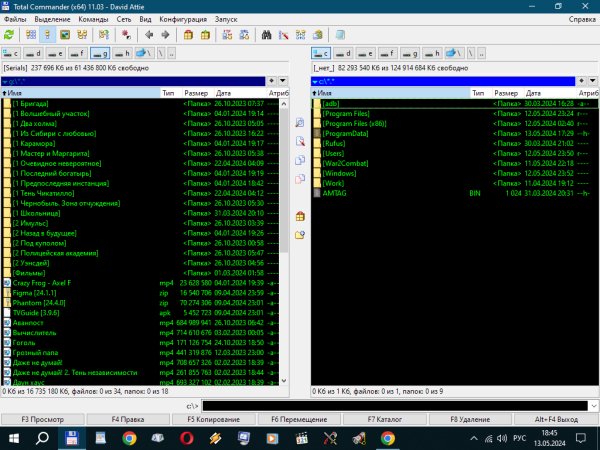This screenshot has width=600, height=450.
Task: Click the right panel path bar c:\*.*
Action: [443, 81]
